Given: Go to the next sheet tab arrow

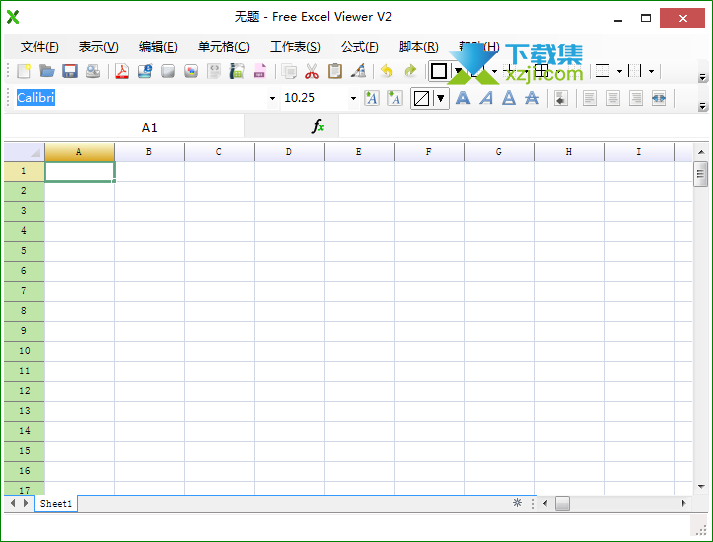Looking at the screenshot, I should [x=26, y=503].
